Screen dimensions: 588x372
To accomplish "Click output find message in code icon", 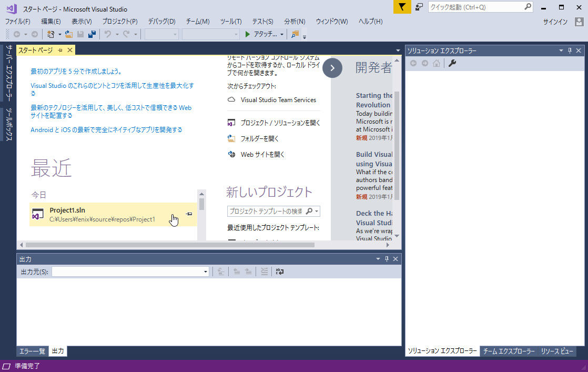I will point(221,272).
